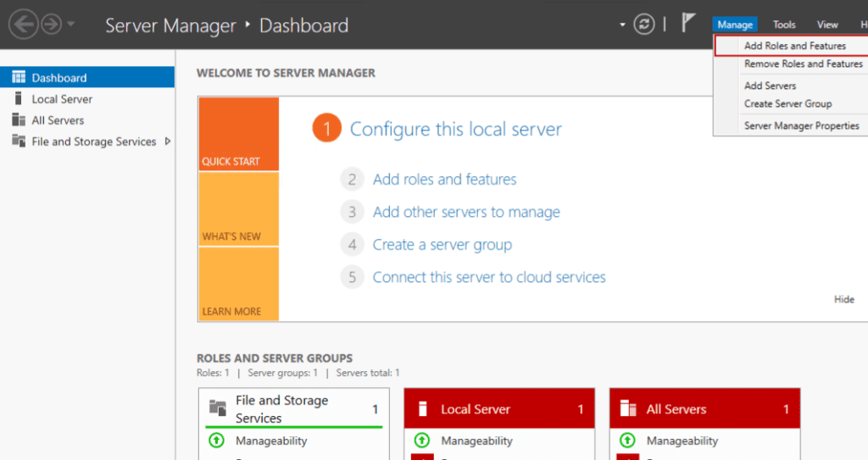Select Dashboard in navigation pane
This screenshot has height=460, width=868.
coord(87,77)
